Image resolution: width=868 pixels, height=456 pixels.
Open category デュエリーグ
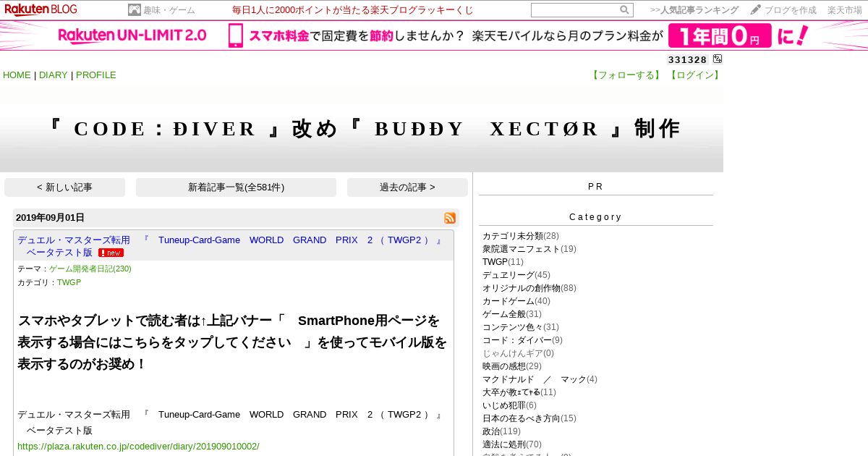pyautogui.click(x=509, y=275)
